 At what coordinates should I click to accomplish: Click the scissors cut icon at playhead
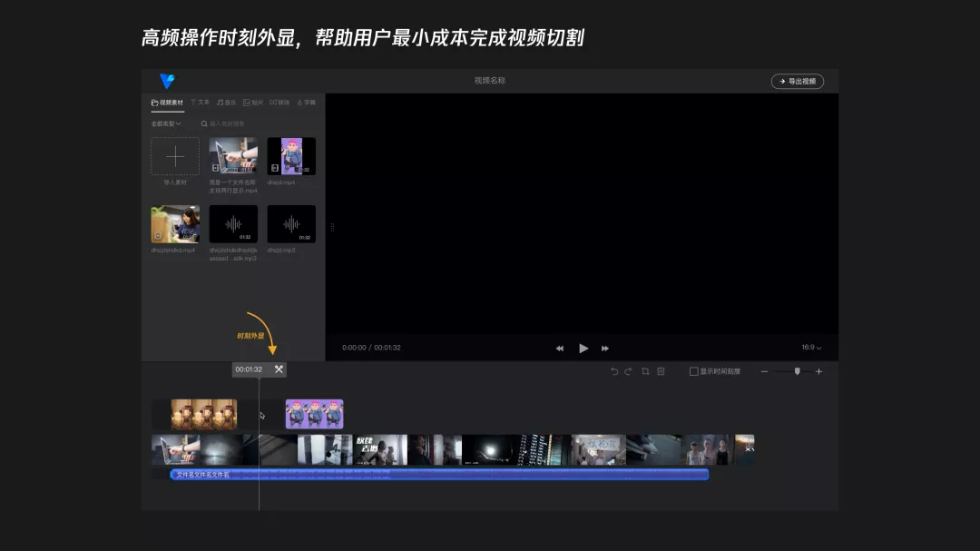coord(279,369)
